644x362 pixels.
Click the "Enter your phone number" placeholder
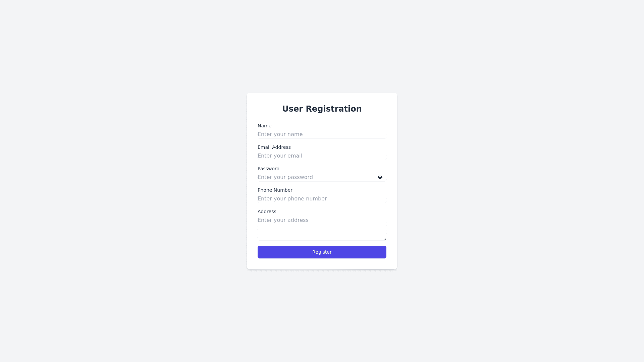point(292,199)
